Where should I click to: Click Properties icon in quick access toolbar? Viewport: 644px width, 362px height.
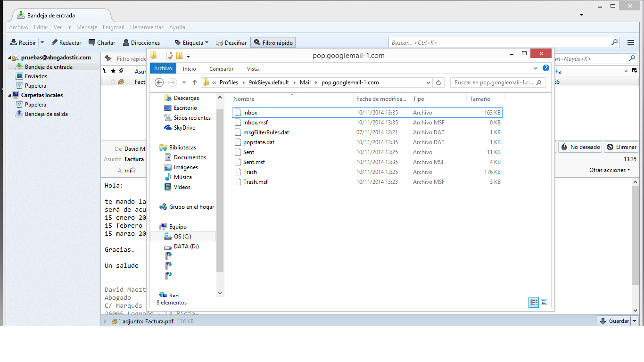click(x=169, y=56)
